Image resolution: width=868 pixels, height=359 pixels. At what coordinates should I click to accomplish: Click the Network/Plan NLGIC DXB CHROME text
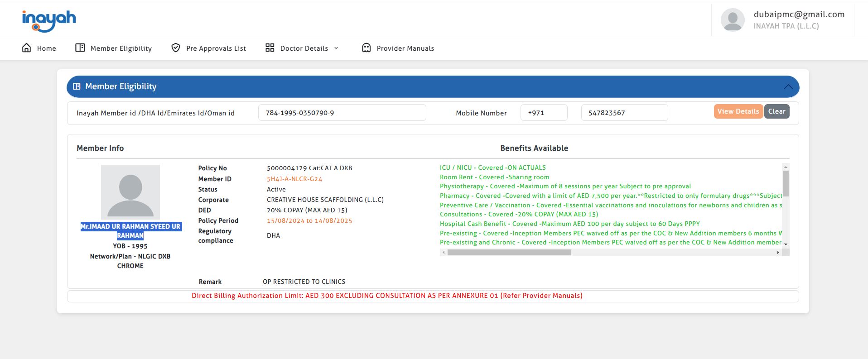pos(130,261)
